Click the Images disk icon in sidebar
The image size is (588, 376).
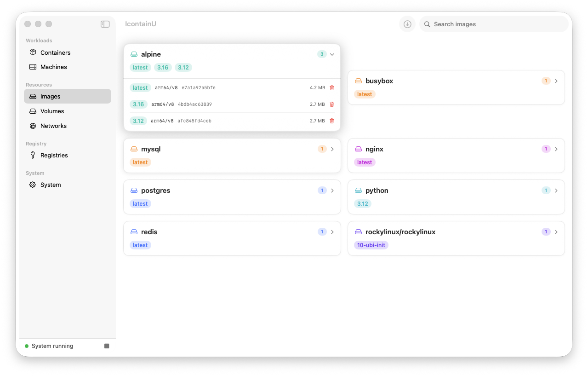tap(33, 96)
